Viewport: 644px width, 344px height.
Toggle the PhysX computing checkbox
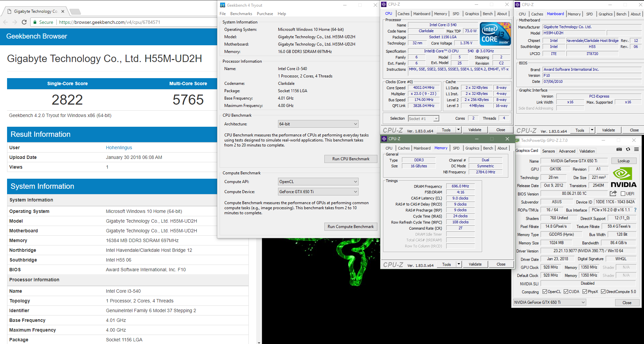585,292
